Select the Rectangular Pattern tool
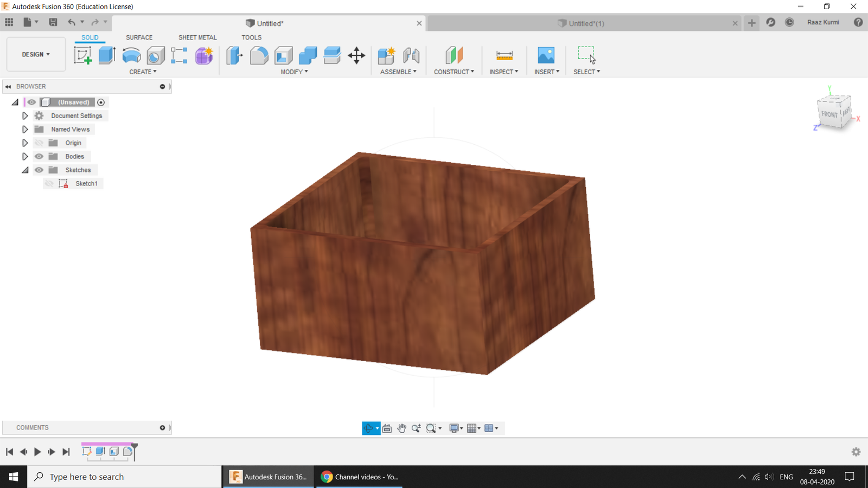868x488 pixels. coord(179,55)
